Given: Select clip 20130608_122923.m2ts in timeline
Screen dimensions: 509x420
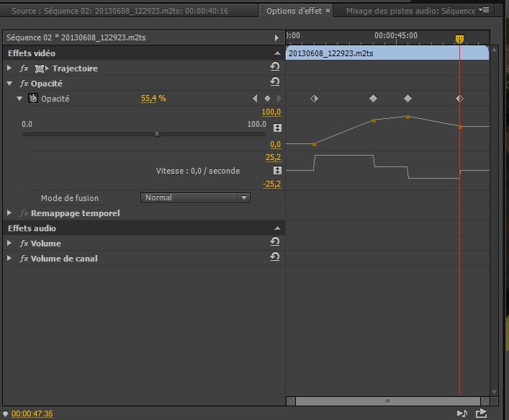Looking at the screenshot, I should point(387,53).
